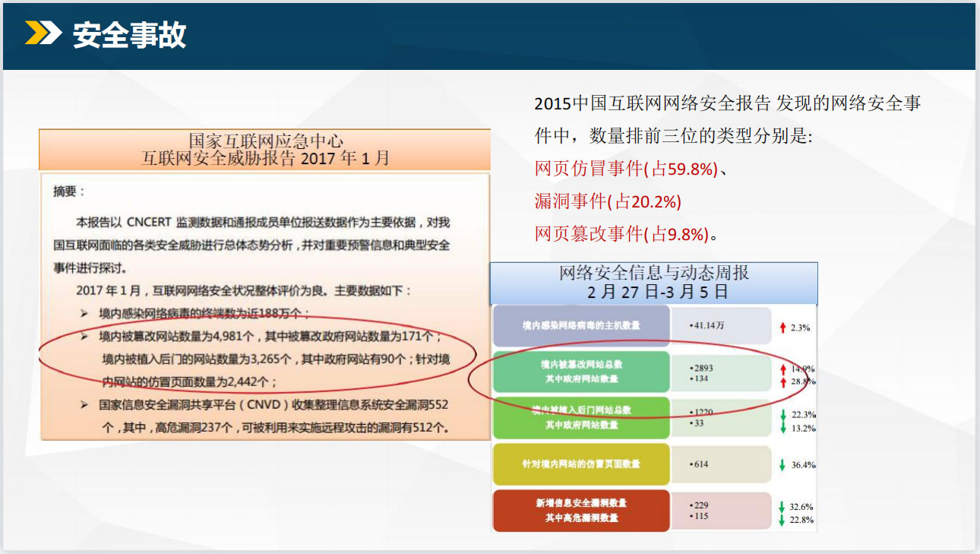
Task: Click the bullet arrow before 境内感染网络病毒的终端数
Action: [x=84, y=313]
